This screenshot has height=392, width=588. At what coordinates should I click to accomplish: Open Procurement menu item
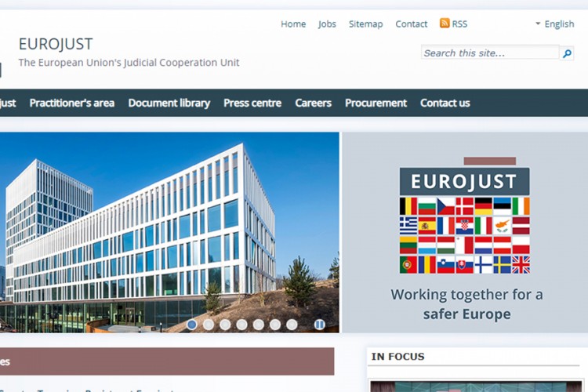(x=376, y=103)
